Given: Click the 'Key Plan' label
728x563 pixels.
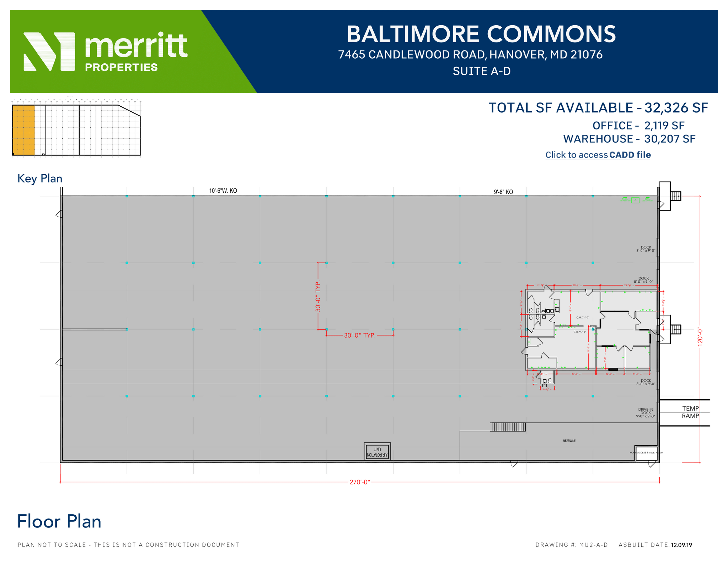Looking at the screenshot, I should click(40, 179).
